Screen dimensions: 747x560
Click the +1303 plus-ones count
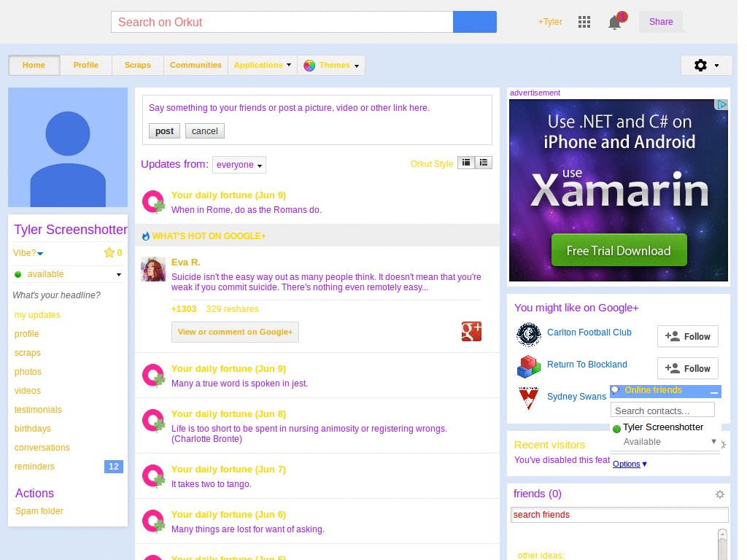tap(184, 309)
